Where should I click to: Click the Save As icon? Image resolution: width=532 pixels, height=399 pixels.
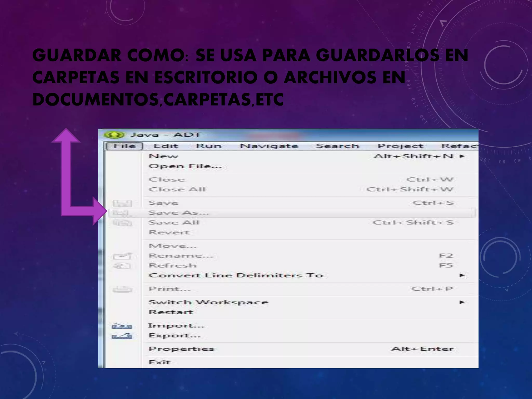coord(122,213)
